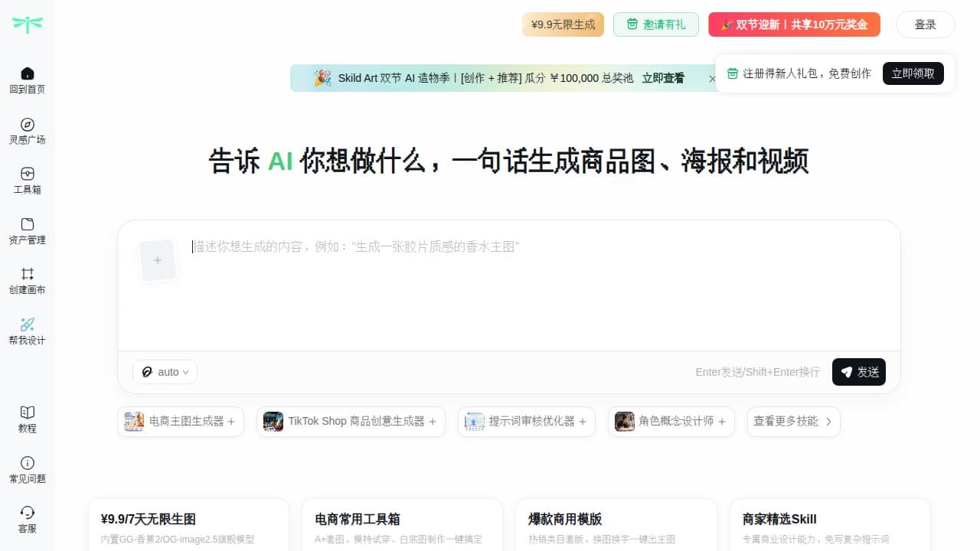Open 帮我设计 sidebar icon
This screenshot has width=980, height=551.
click(28, 324)
